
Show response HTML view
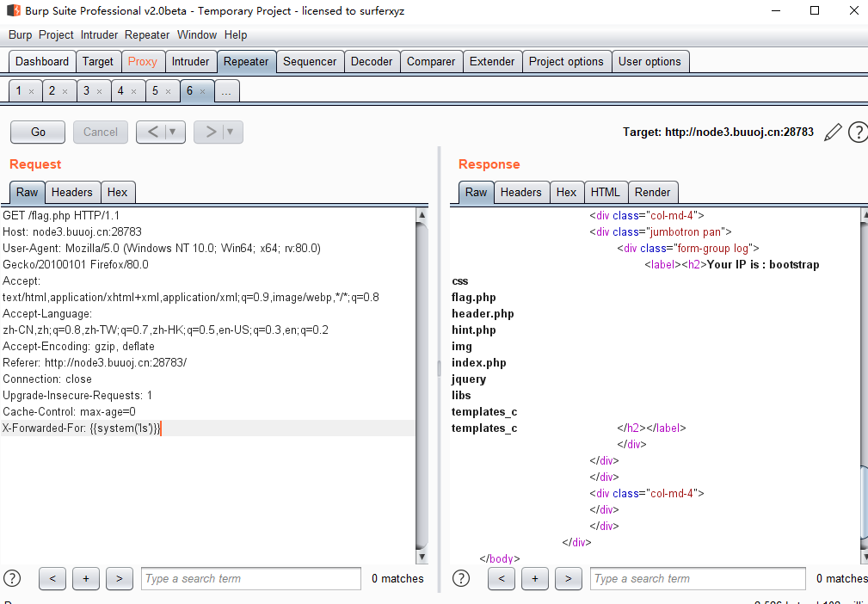coord(605,192)
